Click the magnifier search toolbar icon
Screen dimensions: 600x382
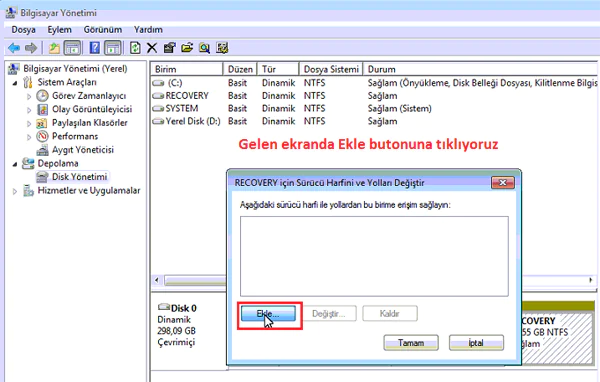pyautogui.click(x=204, y=48)
